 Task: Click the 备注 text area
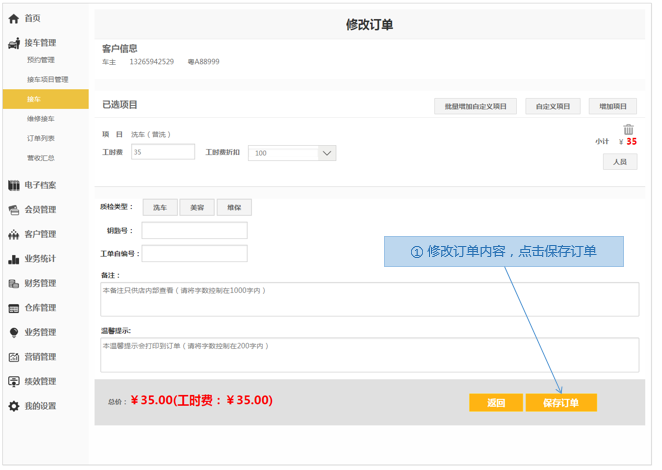(x=369, y=299)
